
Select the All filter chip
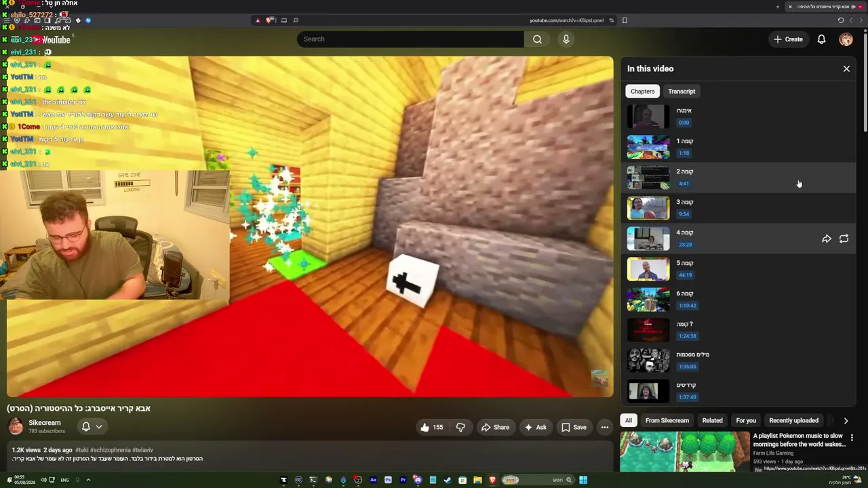click(x=629, y=420)
